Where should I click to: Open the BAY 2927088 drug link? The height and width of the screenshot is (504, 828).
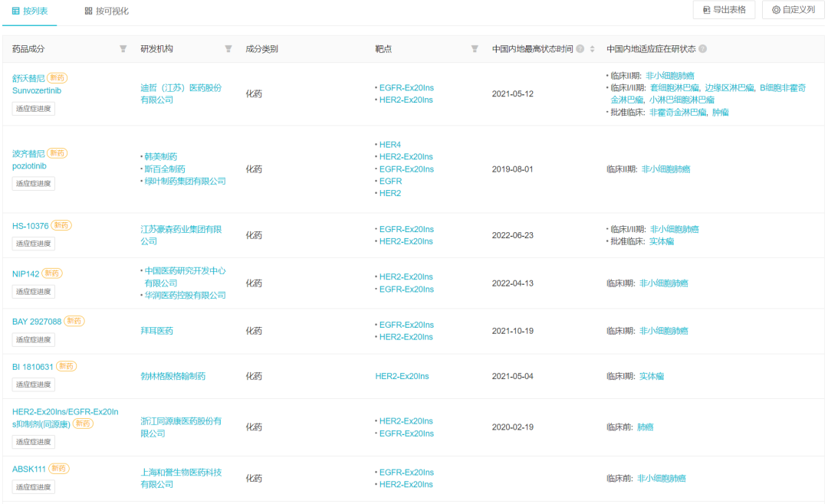[37, 322]
